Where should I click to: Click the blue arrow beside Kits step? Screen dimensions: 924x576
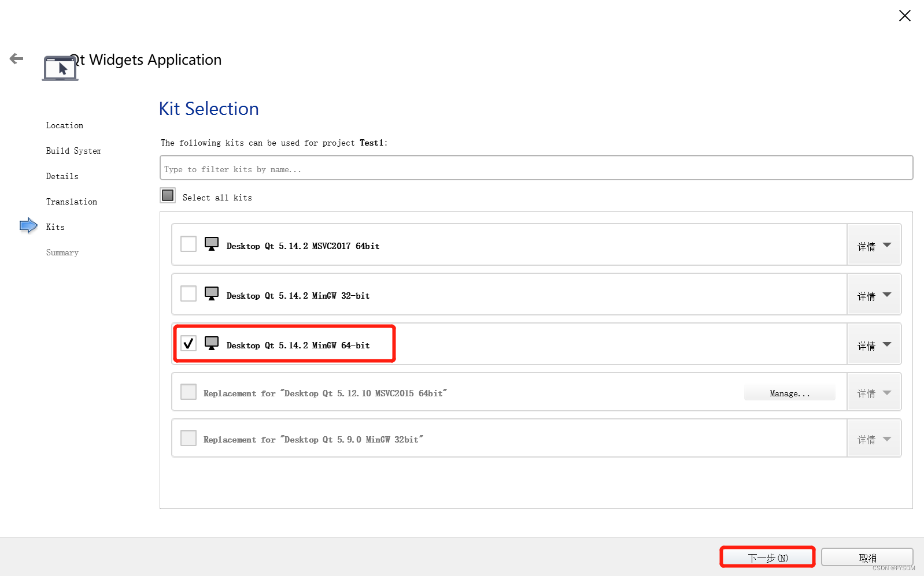click(28, 226)
